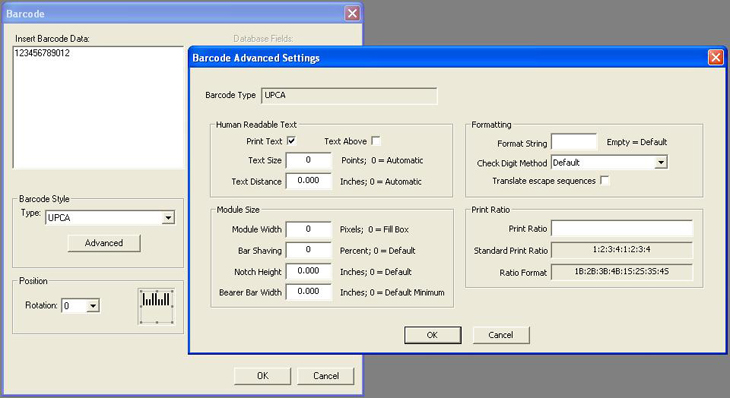Click the Text Distance input field
Screen dimensions: 730x398
(308, 181)
